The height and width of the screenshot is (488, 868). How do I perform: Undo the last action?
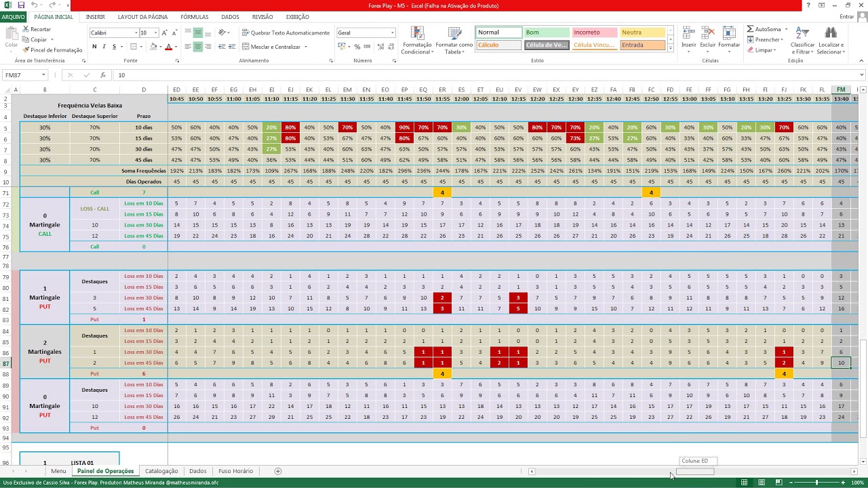pos(34,5)
